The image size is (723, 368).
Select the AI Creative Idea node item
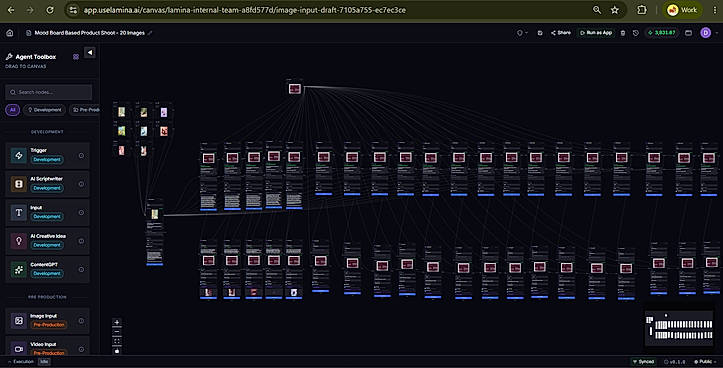pyautogui.click(x=47, y=241)
